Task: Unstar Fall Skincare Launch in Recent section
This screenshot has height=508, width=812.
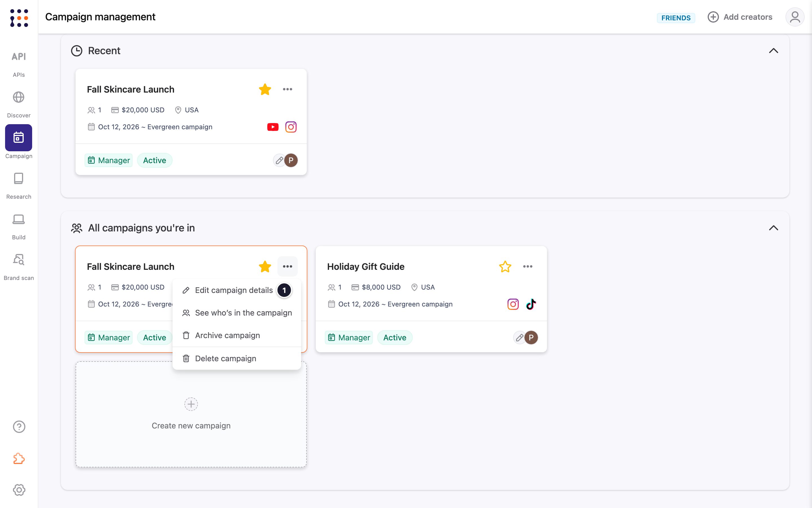Action: [x=265, y=89]
